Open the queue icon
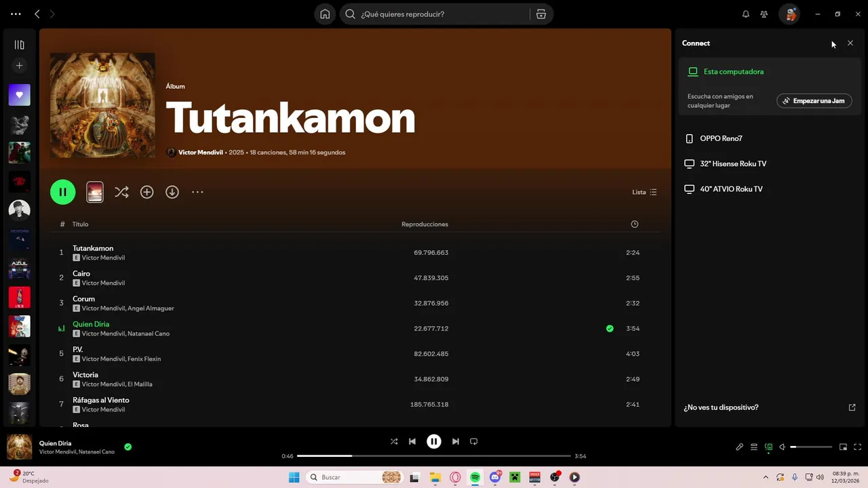868x488 pixels. (754, 447)
